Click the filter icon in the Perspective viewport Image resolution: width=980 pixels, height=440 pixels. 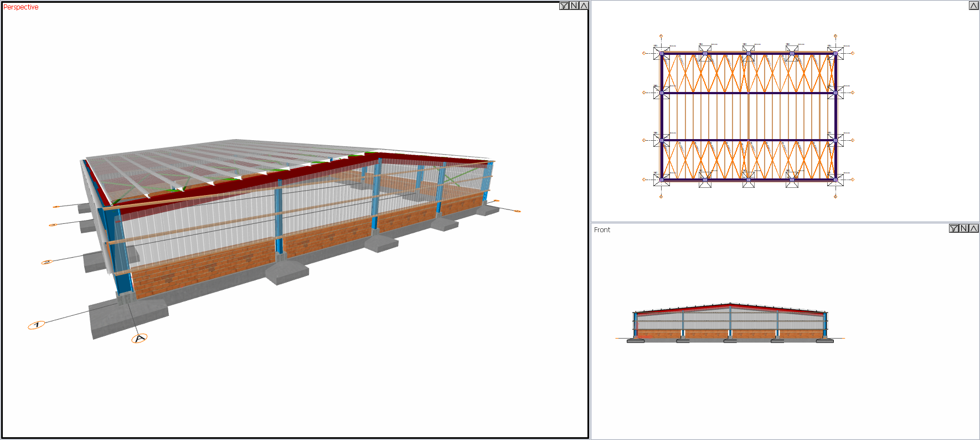pyautogui.click(x=564, y=6)
